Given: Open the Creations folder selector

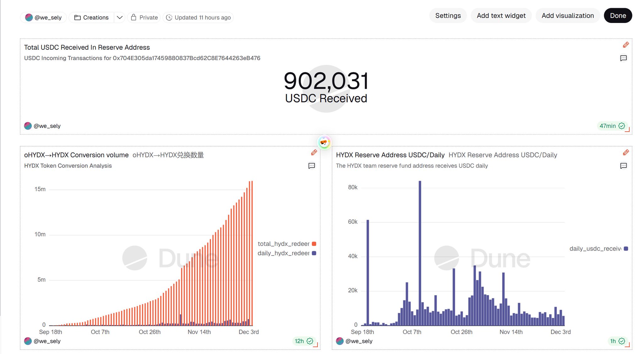Looking at the screenshot, I should tap(92, 18).
